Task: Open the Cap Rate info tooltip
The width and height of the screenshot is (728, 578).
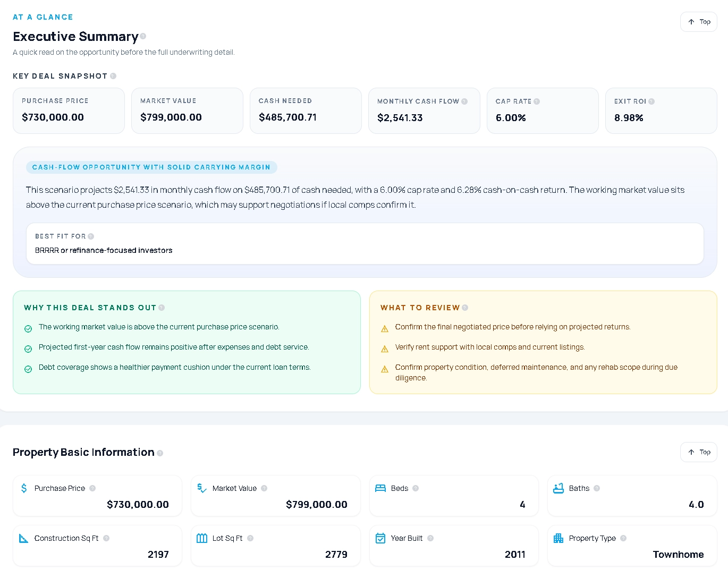Action: coord(537,101)
